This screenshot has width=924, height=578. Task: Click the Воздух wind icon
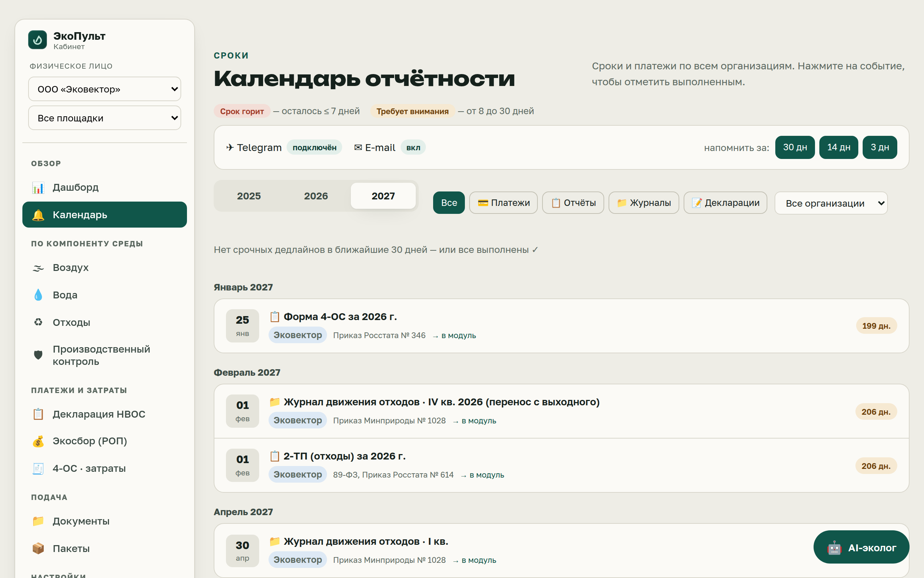click(38, 268)
